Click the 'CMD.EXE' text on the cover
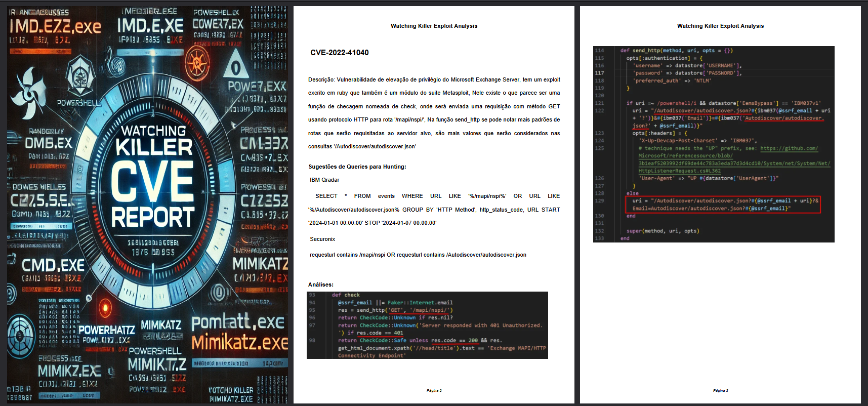The image size is (868, 406). click(53, 265)
